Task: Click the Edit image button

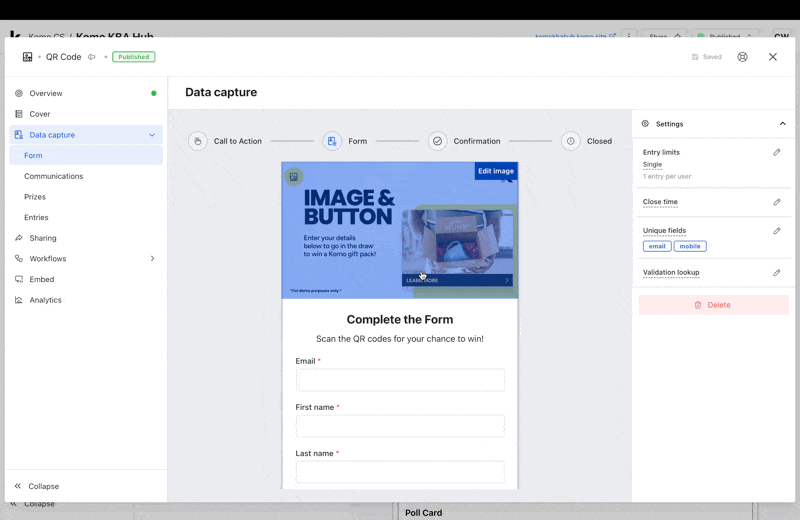Action: [496, 171]
